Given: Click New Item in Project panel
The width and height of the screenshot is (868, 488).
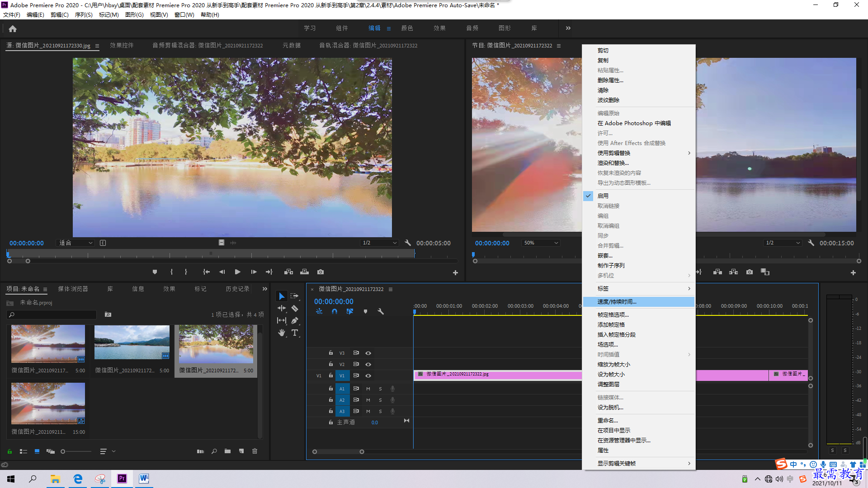Looking at the screenshot, I should 241,451.
